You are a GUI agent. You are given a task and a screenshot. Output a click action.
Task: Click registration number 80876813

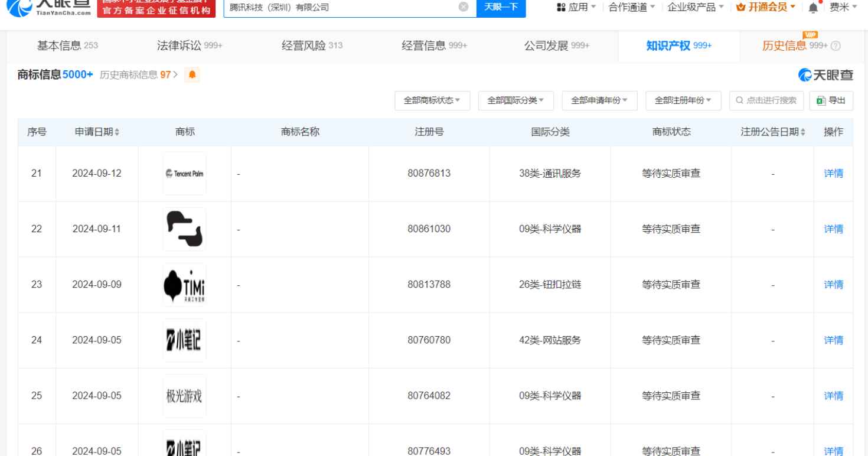(x=429, y=174)
